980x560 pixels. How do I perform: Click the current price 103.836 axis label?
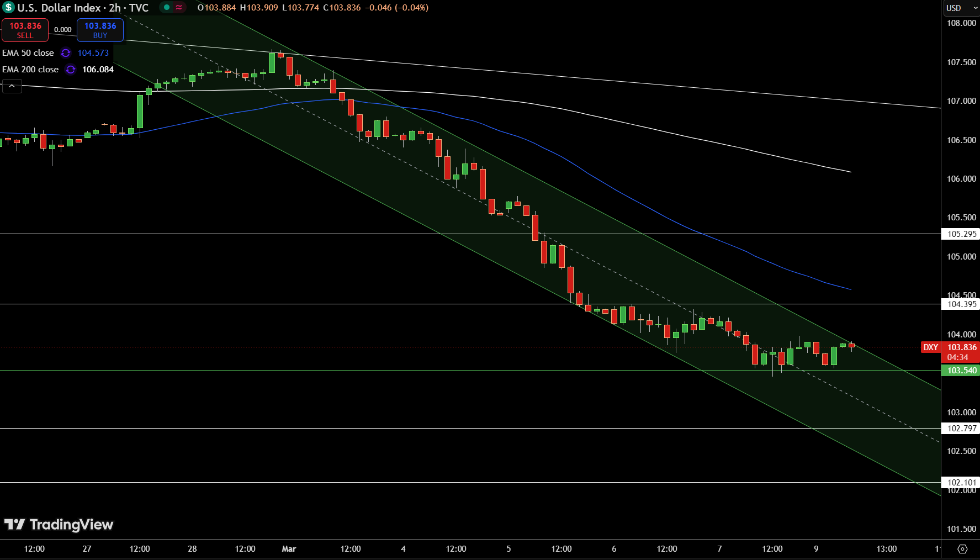click(x=962, y=347)
